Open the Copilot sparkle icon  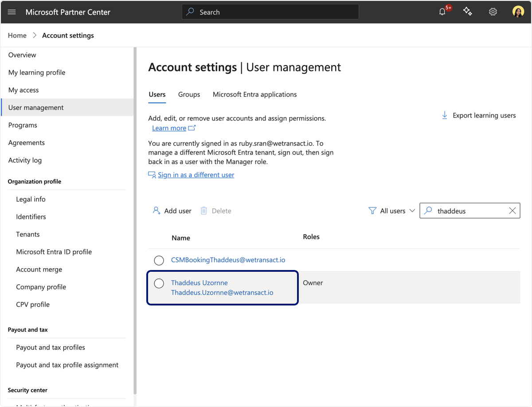point(467,12)
